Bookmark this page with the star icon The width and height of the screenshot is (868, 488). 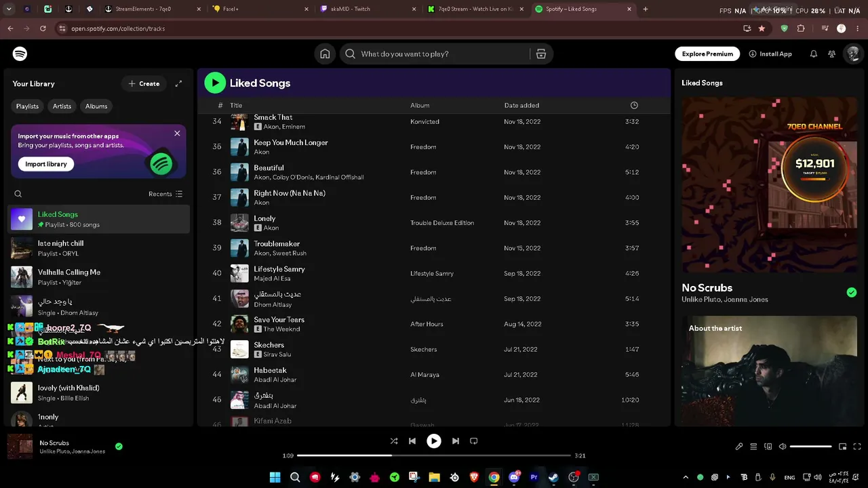[x=762, y=28]
